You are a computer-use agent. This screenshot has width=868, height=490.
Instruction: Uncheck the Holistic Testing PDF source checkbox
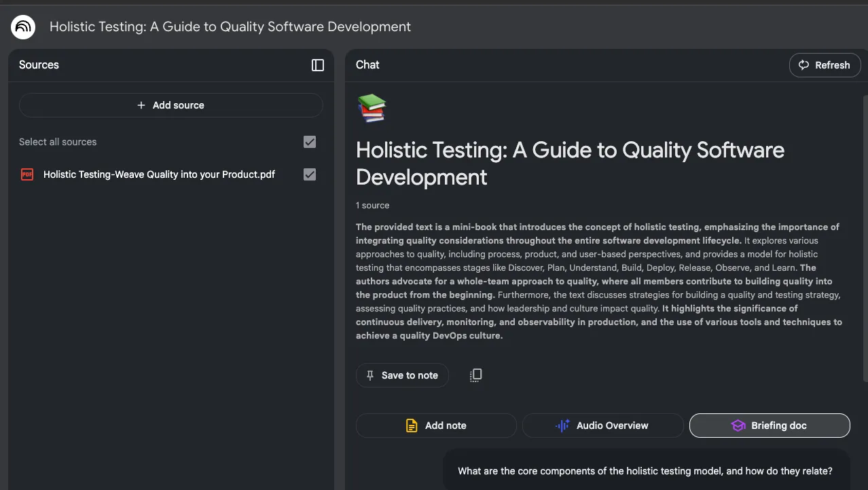(x=310, y=174)
